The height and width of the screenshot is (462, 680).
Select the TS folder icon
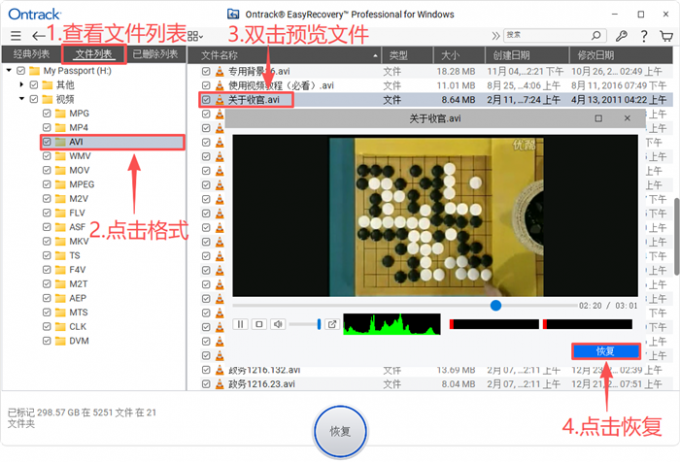tap(61, 256)
